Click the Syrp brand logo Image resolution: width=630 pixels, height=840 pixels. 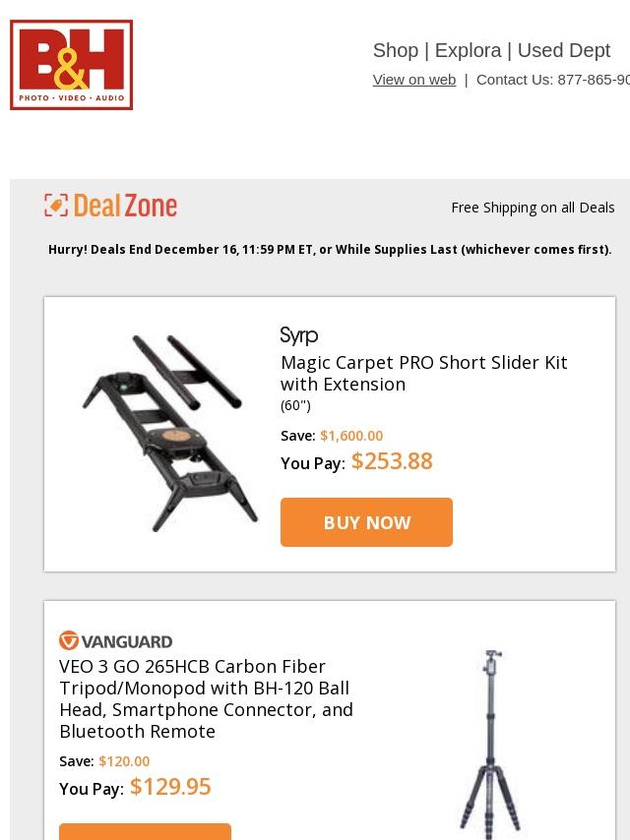point(299,336)
